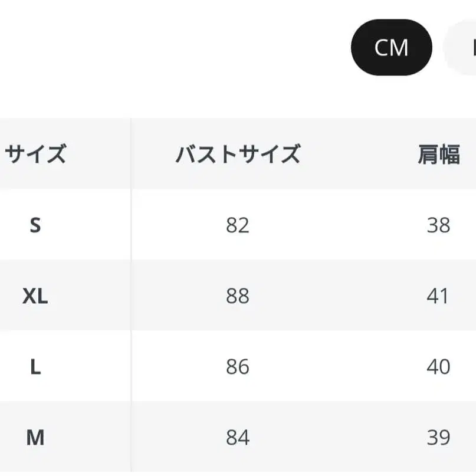The height and width of the screenshot is (476, 476).
Task: Click shoulder width 40 for size L
Action: click(439, 367)
